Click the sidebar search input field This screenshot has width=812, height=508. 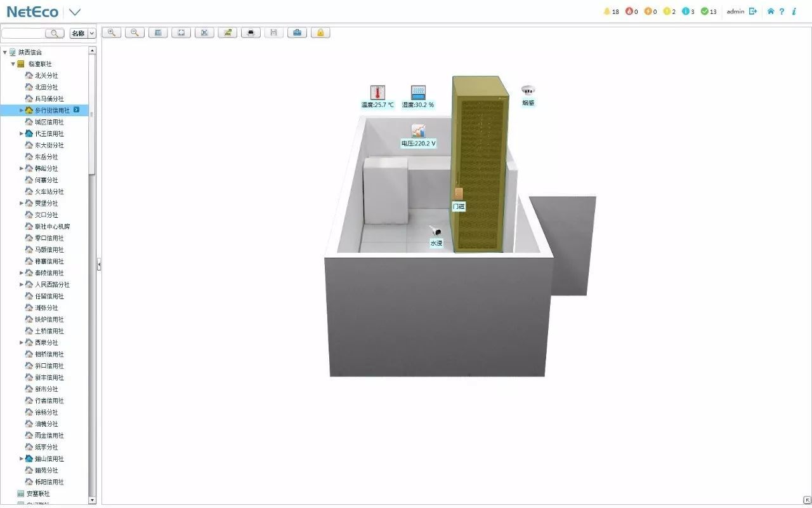pos(23,34)
